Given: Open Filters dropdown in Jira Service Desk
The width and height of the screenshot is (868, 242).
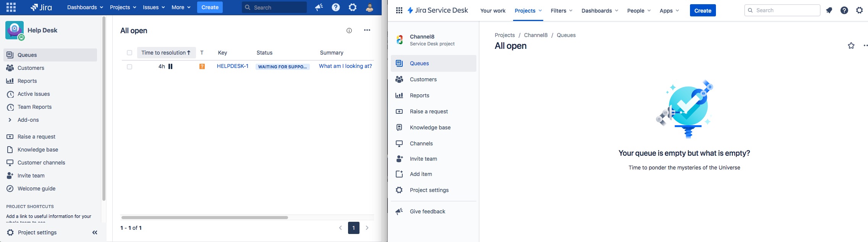Looking at the screenshot, I should [x=562, y=11].
